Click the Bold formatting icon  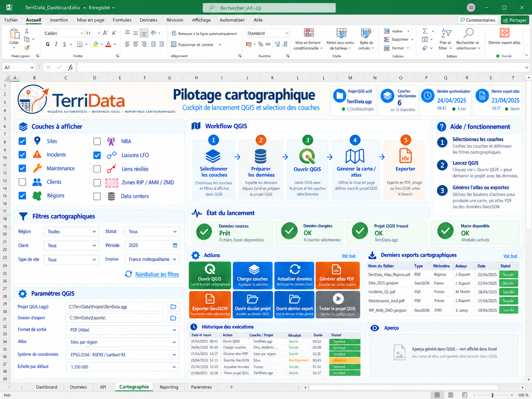[47, 44]
